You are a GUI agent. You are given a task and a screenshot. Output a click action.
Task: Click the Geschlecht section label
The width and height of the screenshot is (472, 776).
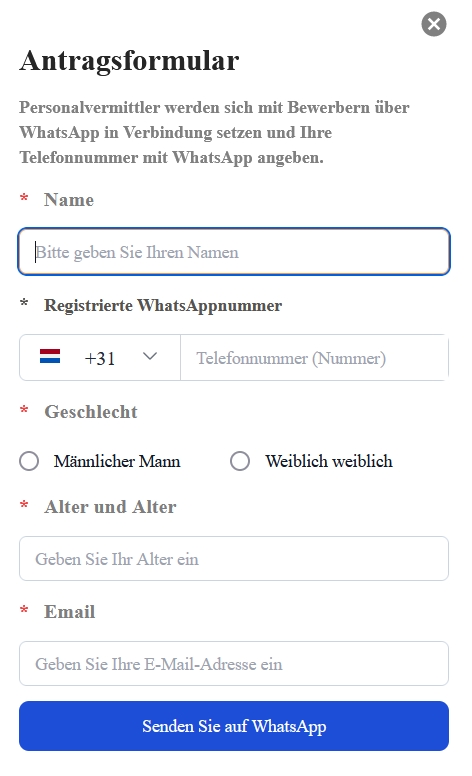point(91,412)
